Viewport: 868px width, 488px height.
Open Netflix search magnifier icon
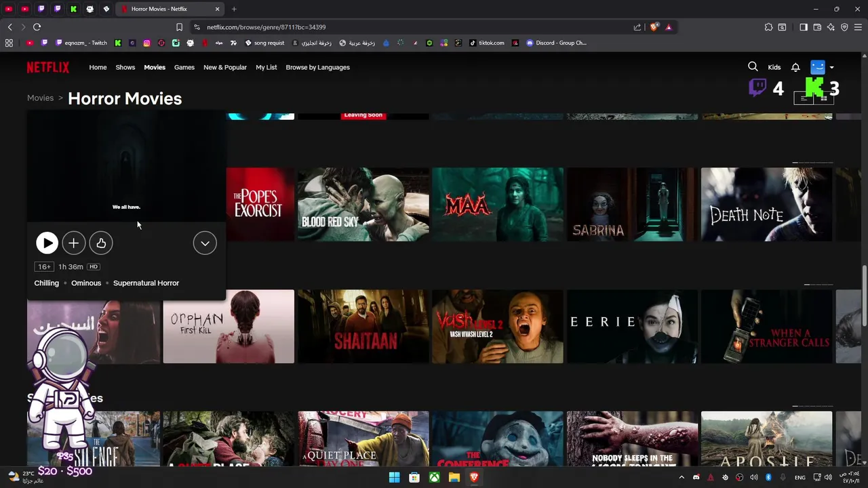pos(753,66)
